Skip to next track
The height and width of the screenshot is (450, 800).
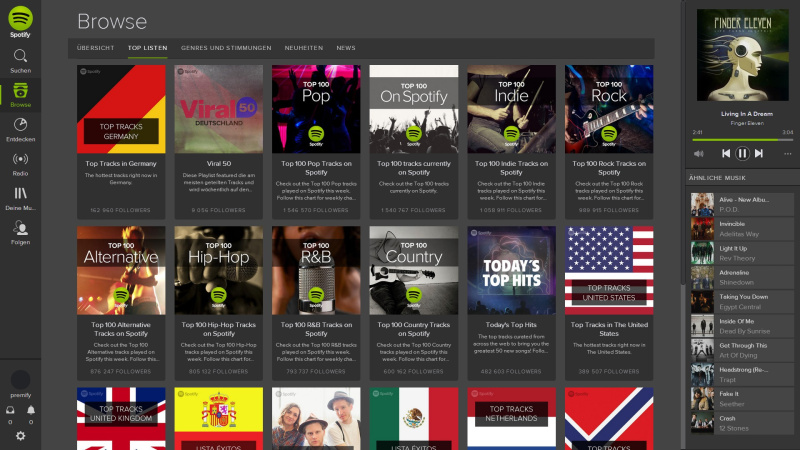759,154
